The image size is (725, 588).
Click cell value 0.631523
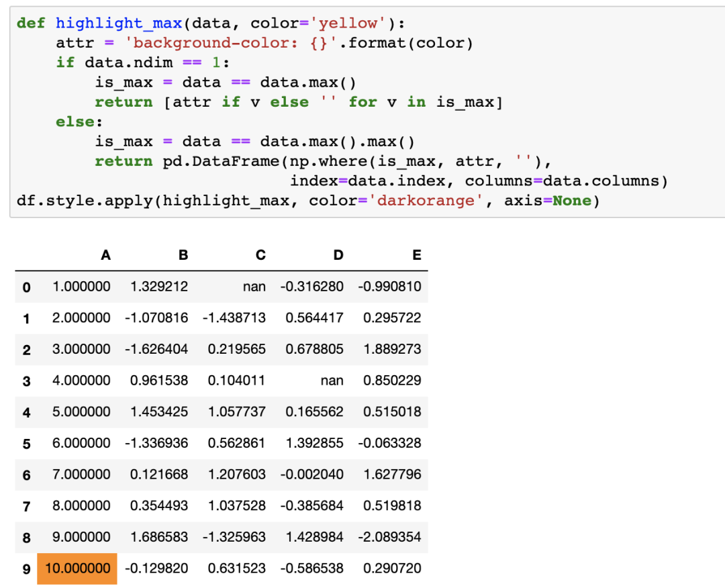[237, 568]
